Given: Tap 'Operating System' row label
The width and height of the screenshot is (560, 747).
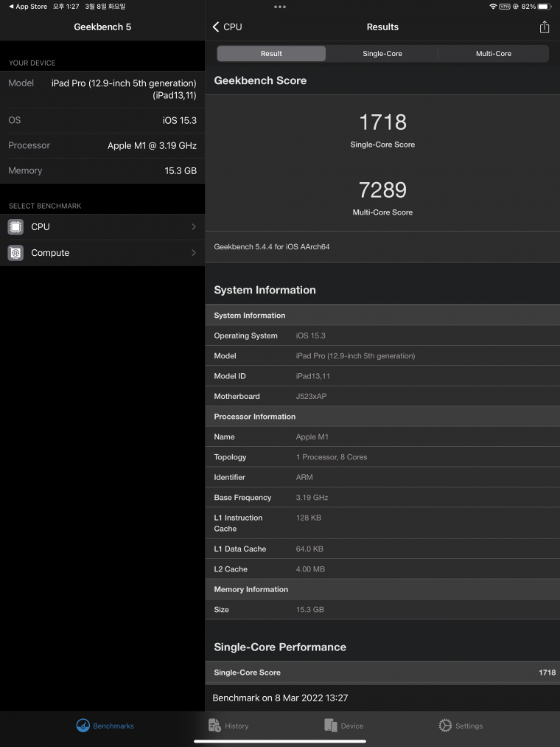Looking at the screenshot, I should (245, 336).
